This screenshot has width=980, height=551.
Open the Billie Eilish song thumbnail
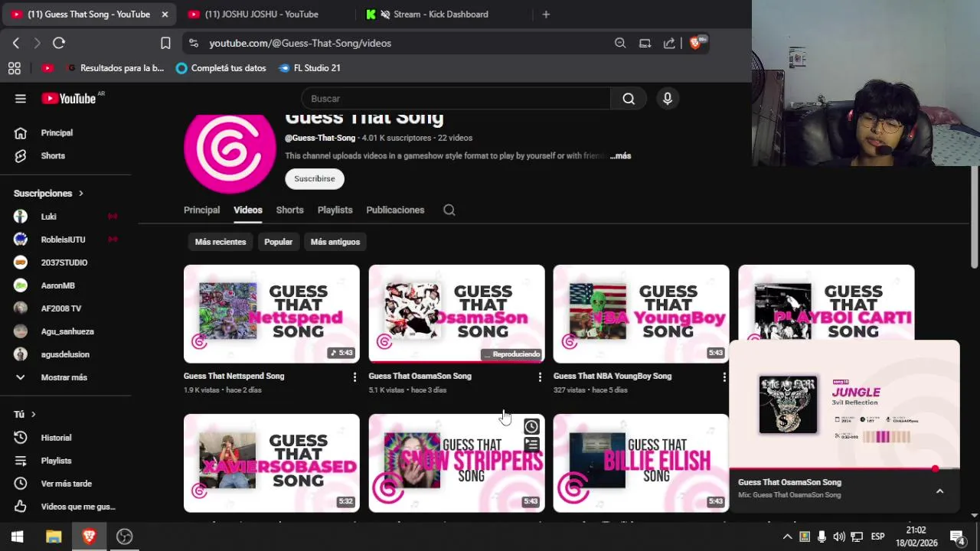[641, 463]
